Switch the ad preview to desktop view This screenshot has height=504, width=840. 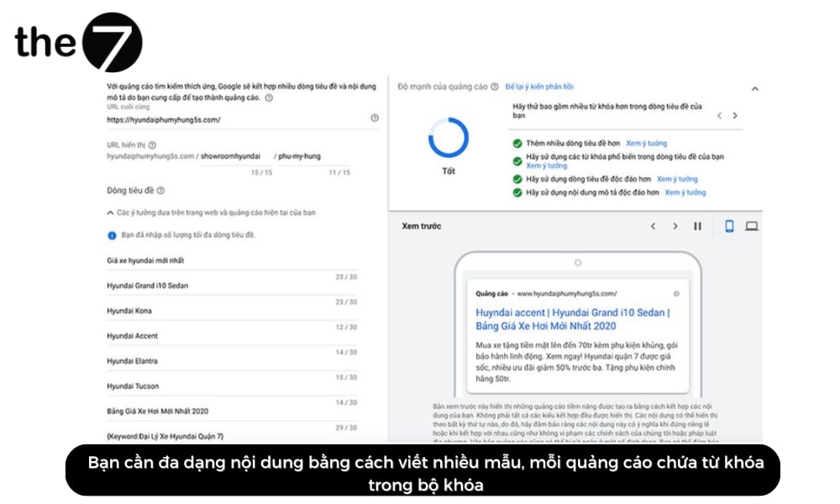tap(752, 227)
